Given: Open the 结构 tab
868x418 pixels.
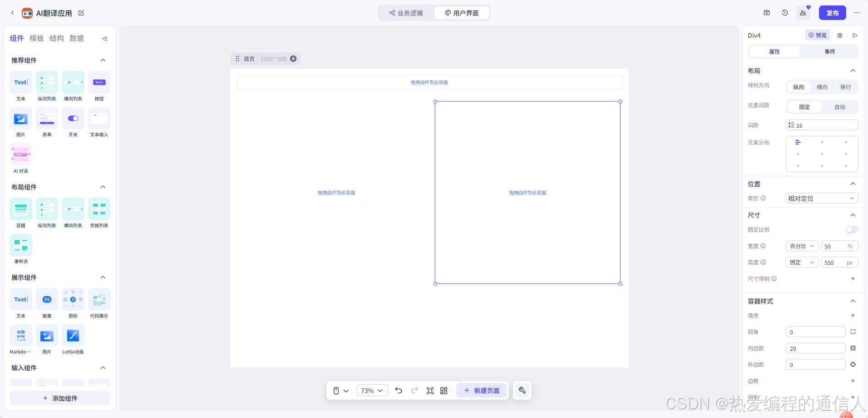Looking at the screenshot, I should click(x=57, y=38).
